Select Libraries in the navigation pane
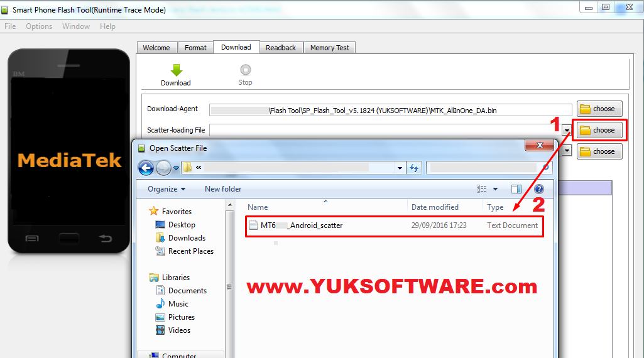The image size is (644, 358). coord(176,278)
